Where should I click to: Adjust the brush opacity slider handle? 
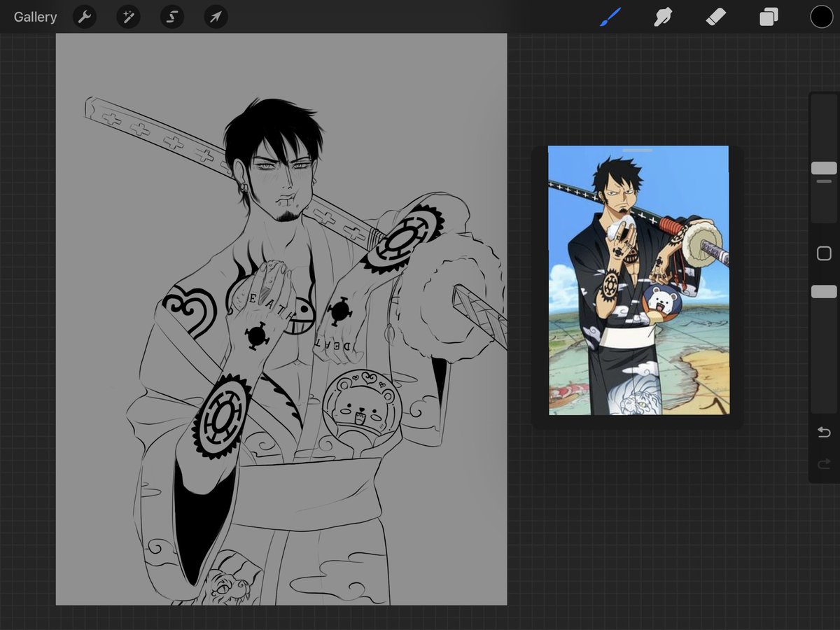coord(824,291)
